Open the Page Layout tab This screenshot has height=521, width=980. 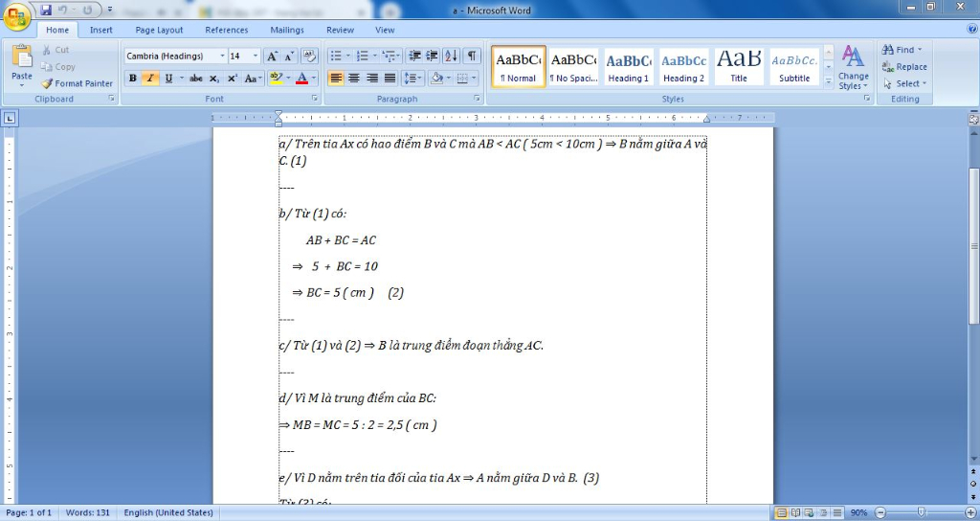pos(160,30)
